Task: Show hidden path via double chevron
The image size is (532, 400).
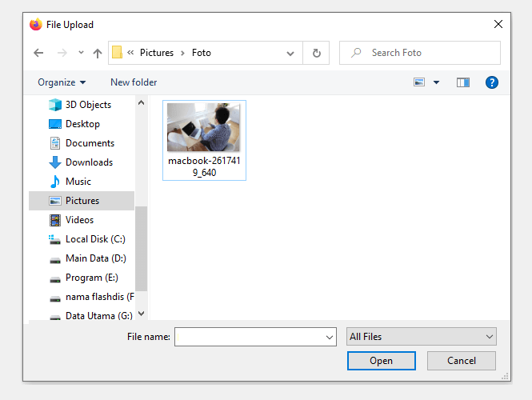Action: (x=130, y=52)
